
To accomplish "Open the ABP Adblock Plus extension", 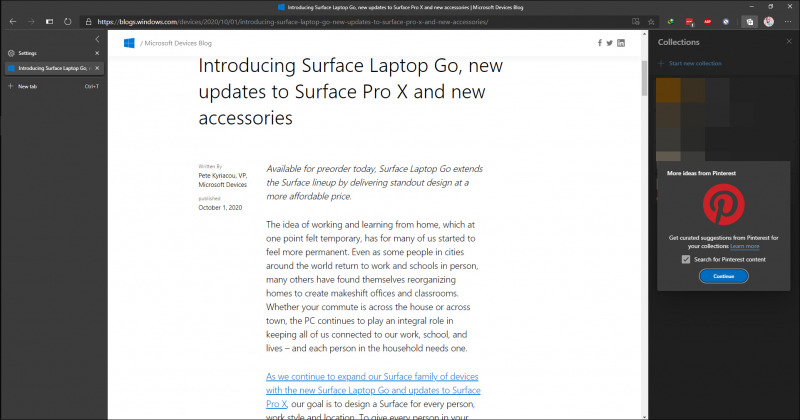I will (707, 22).
